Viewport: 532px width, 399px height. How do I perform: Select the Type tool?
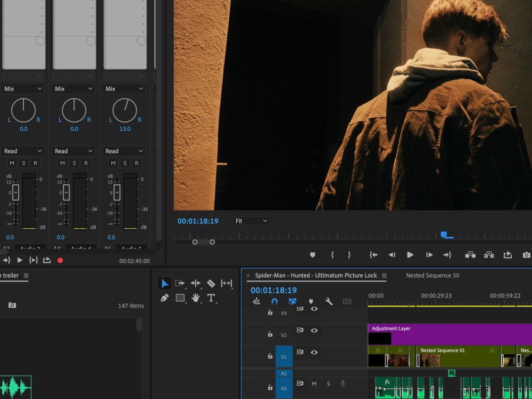211,298
